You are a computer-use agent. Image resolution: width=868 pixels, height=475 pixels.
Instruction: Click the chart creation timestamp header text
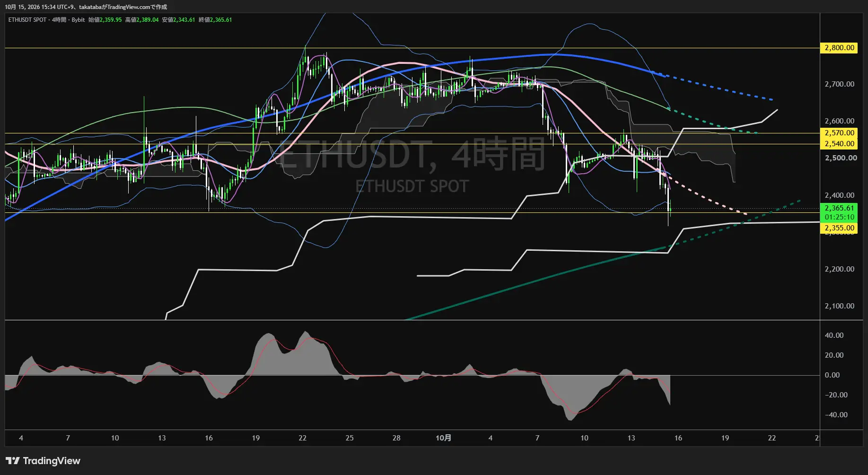pos(86,7)
